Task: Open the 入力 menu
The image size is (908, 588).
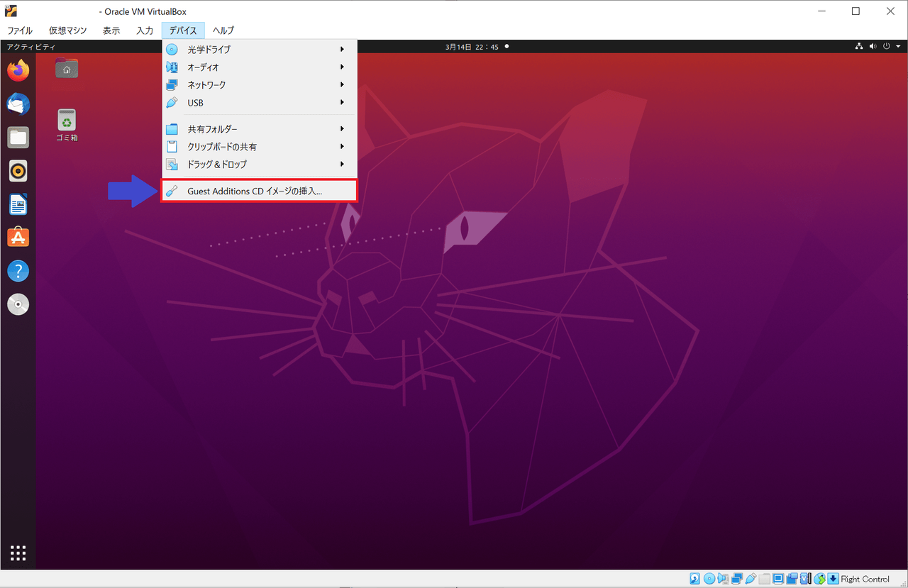Action: pos(145,30)
